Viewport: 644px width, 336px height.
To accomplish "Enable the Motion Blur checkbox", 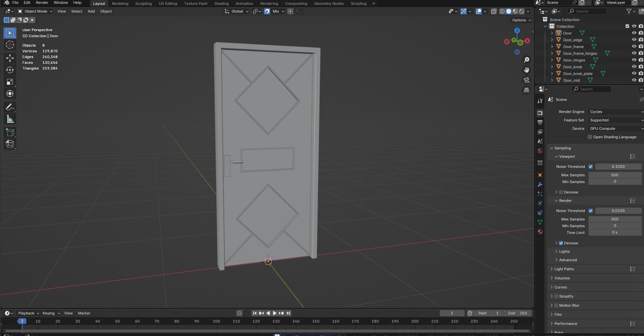I will (x=556, y=305).
